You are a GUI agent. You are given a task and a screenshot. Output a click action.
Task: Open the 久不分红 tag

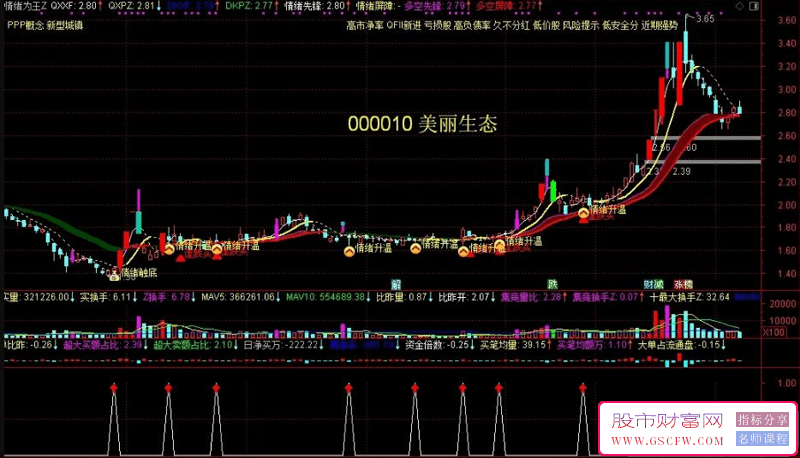click(x=511, y=25)
